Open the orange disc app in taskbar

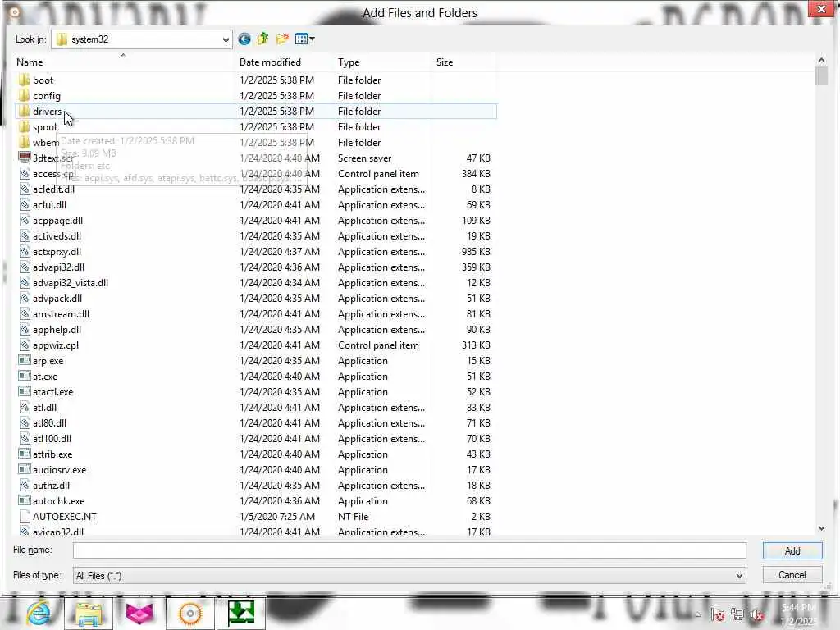[x=189, y=614]
